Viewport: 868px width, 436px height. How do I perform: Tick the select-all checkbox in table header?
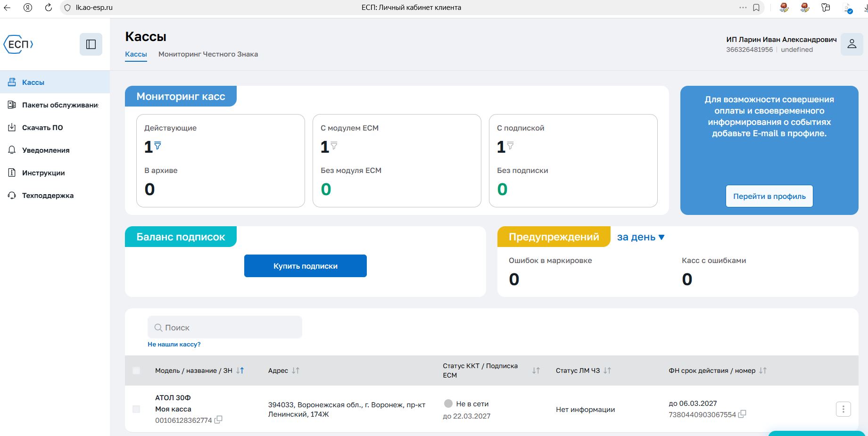click(x=136, y=370)
